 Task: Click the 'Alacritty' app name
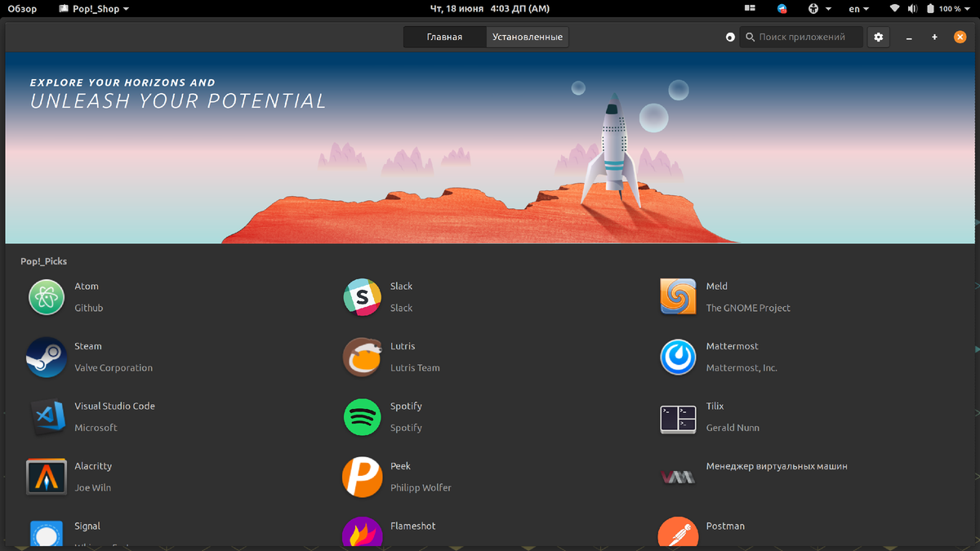(x=93, y=466)
